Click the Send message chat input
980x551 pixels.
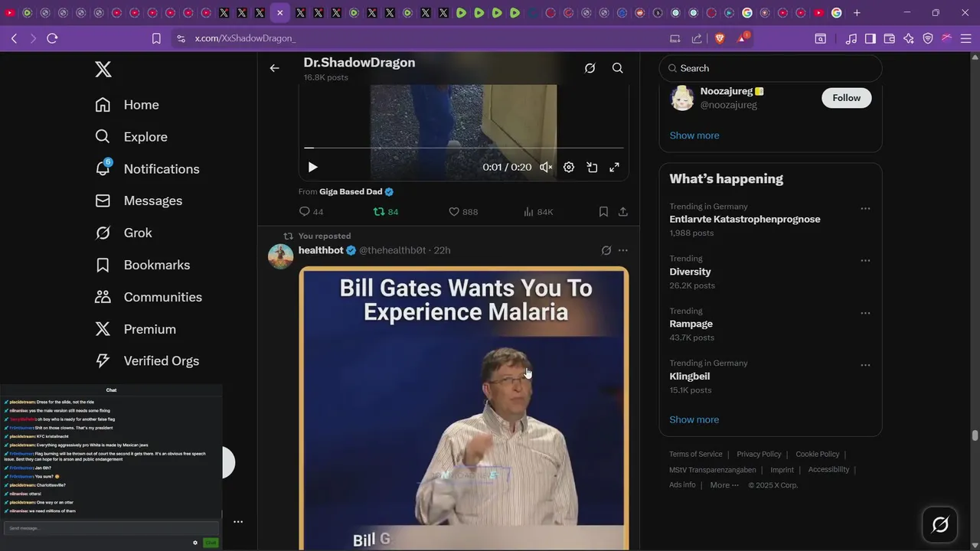[x=111, y=528]
